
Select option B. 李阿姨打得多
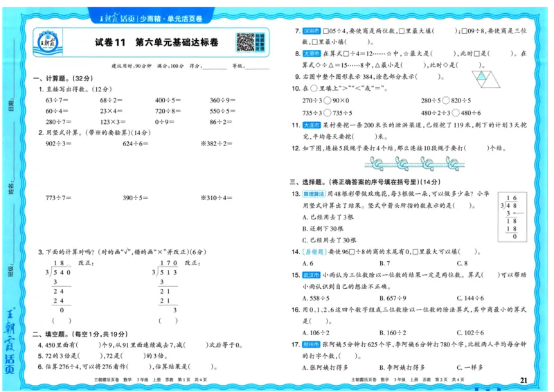[x=402, y=368]
